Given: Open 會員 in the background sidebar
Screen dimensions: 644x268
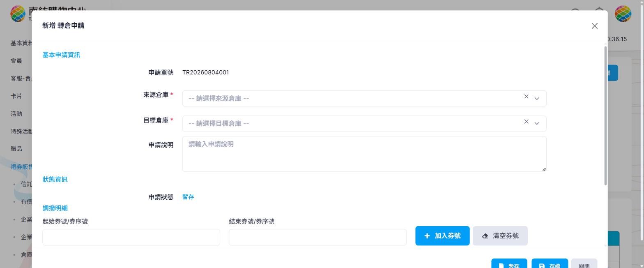Looking at the screenshot, I should pos(16,61).
